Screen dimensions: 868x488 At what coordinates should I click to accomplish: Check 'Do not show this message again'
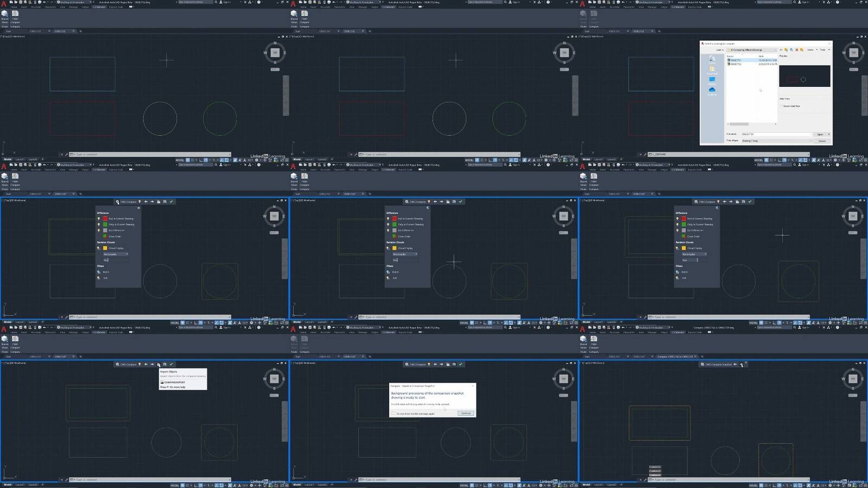pyautogui.click(x=393, y=414)
